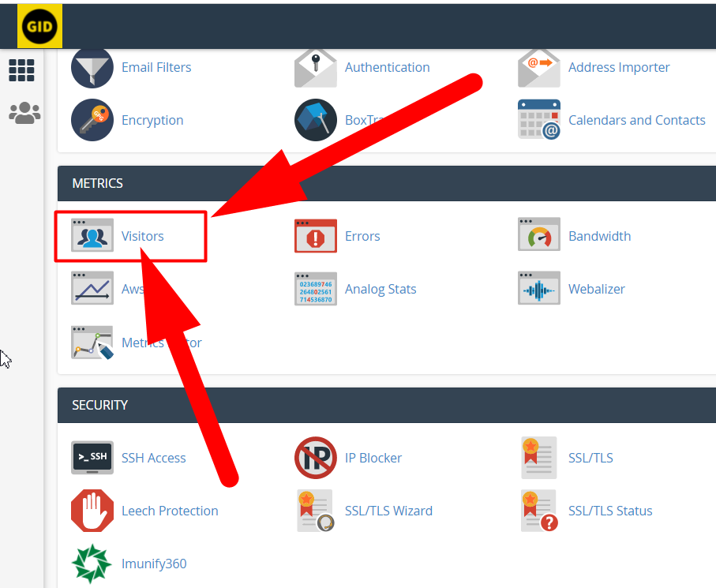Click the users icon in the left sidebar
This screenshot has height=588, width=716.
[21, 112]
